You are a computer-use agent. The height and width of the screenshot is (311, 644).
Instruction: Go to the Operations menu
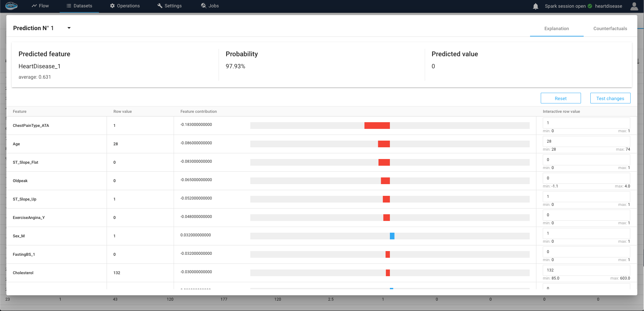[x=125, y=6]
